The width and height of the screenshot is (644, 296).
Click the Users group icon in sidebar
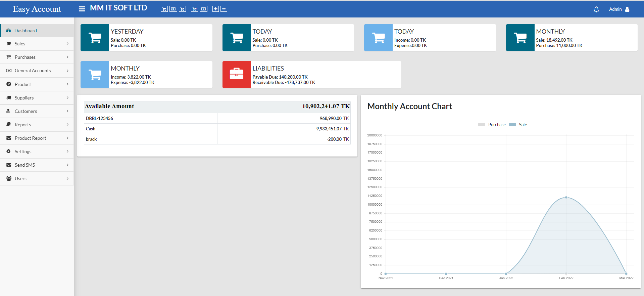click(x=9, y=178)
